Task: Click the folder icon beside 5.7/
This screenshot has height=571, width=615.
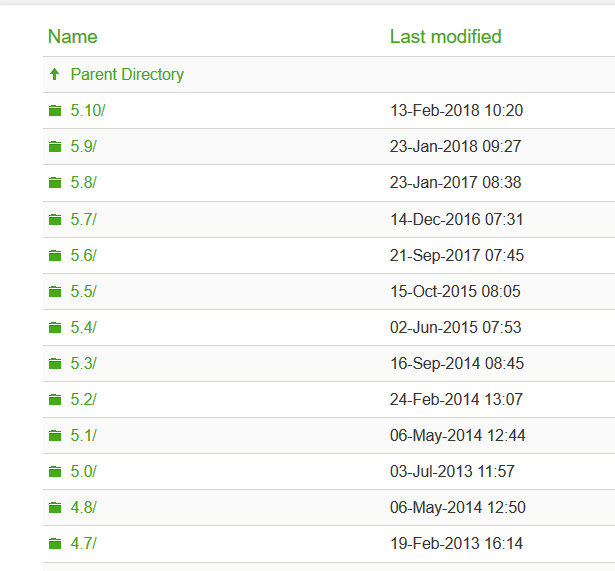Action: point(55,220)
